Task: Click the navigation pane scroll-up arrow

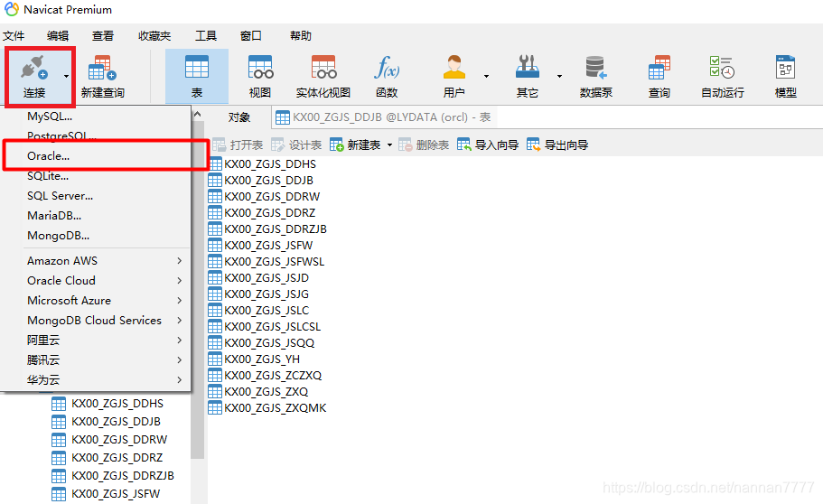Action: point(197,114)
